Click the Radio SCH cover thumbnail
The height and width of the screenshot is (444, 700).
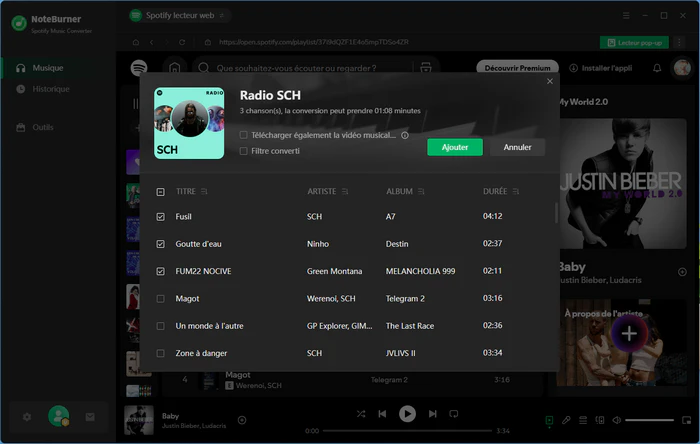coord(189,123)
